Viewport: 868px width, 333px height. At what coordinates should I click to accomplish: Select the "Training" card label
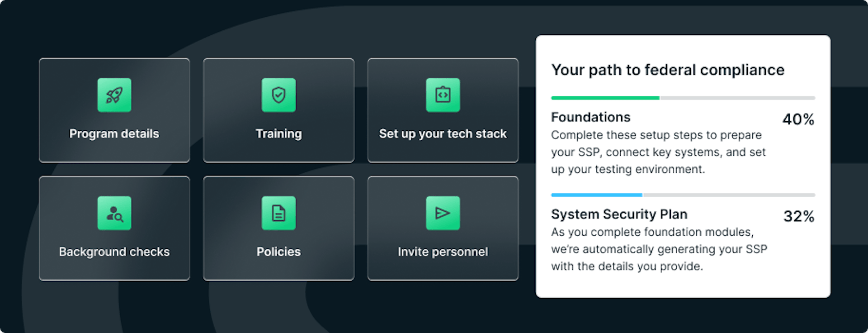[278, 134]
